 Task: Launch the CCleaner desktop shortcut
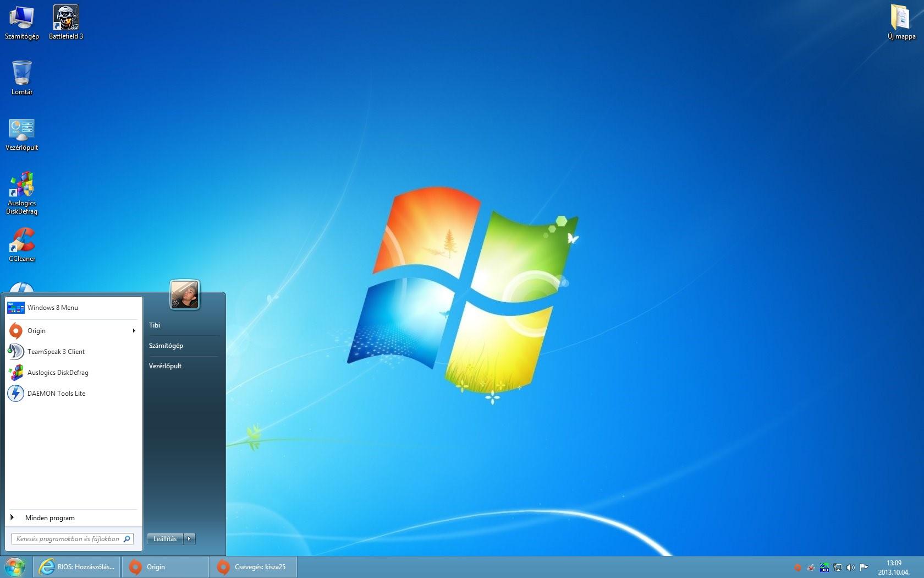click(x=22, y=246)
